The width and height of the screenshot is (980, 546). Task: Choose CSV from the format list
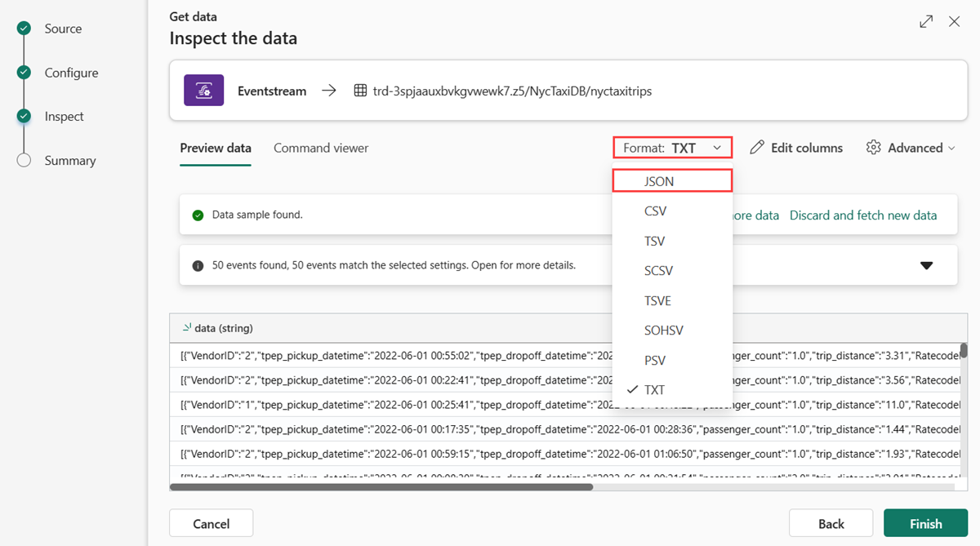point(672,211)
